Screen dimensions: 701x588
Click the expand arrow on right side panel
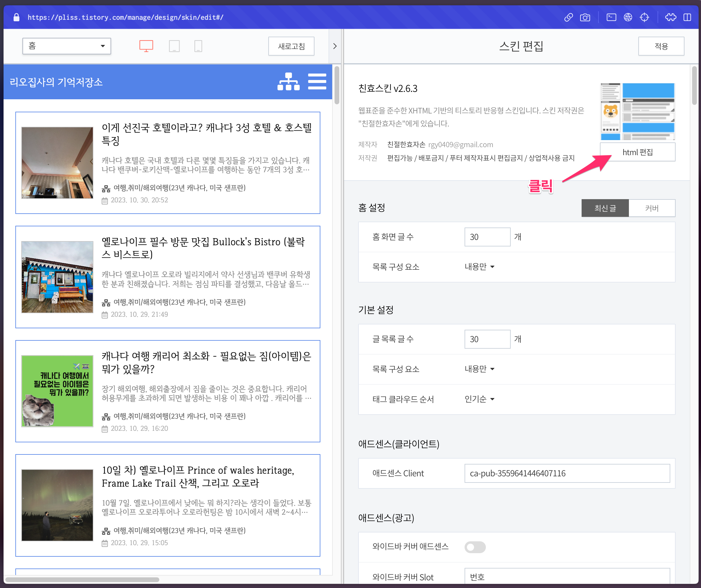coord(335,46)
